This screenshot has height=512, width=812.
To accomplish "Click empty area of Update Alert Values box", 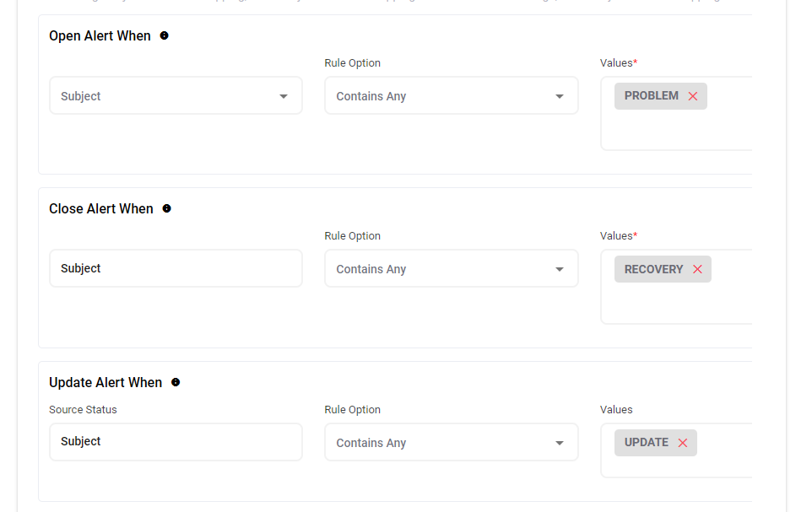I will click(x=726, y=462).
